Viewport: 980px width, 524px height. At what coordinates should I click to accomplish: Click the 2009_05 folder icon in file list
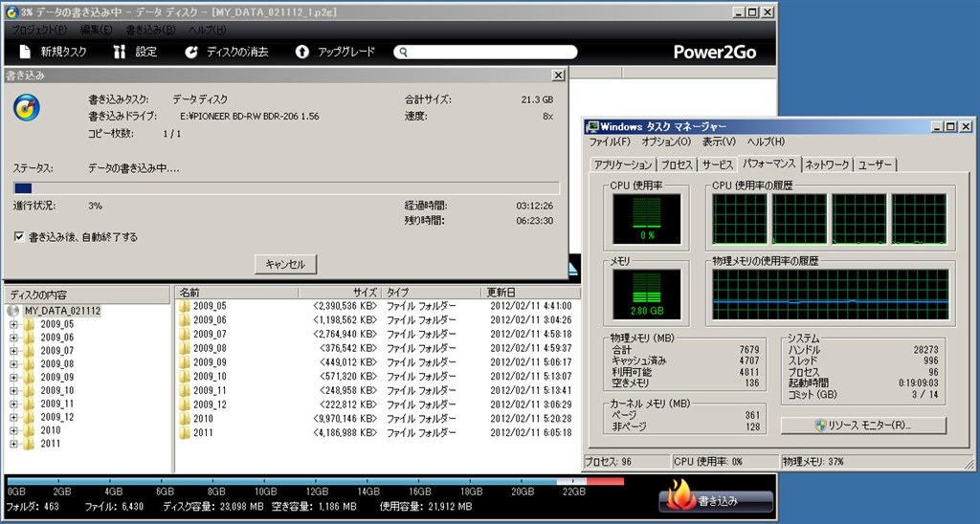click(x=185, y=306)
